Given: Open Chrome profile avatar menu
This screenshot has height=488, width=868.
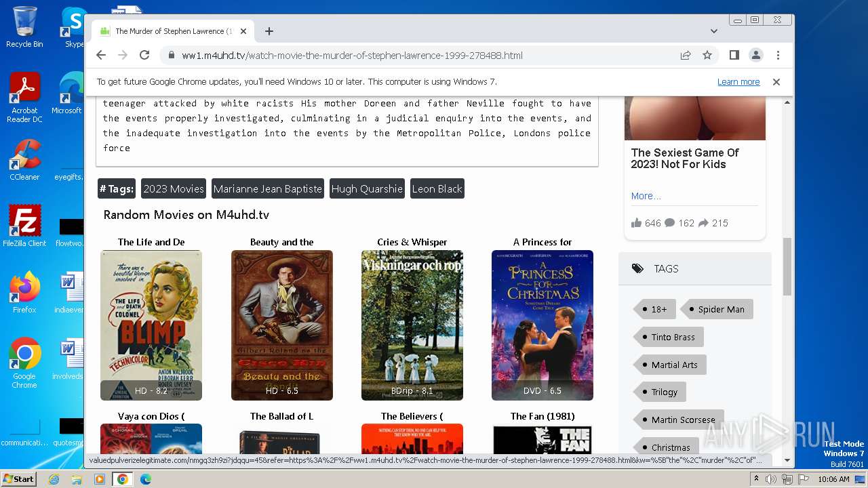Looking at the screenshot, I should [755, 56].
